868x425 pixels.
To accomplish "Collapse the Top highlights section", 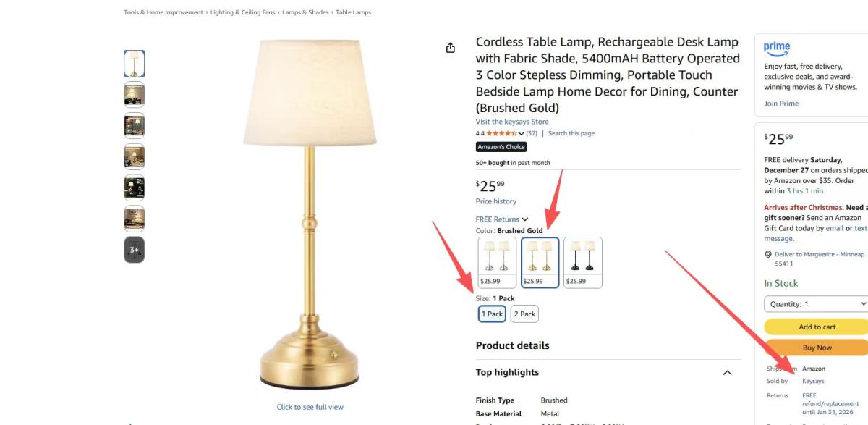I will pyautogui.click(x=727, y=373).
